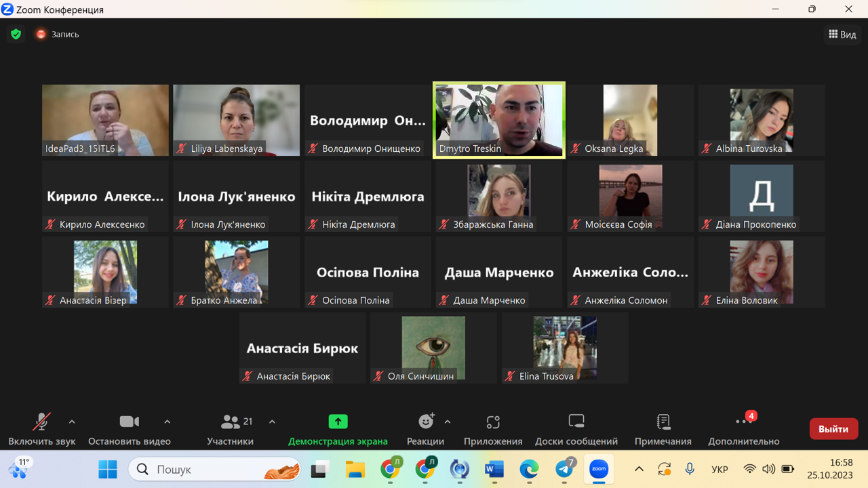The image size is (868, 488).
Task: Click muted mic icon of Оля Синчишин
Action: point(378,376)
